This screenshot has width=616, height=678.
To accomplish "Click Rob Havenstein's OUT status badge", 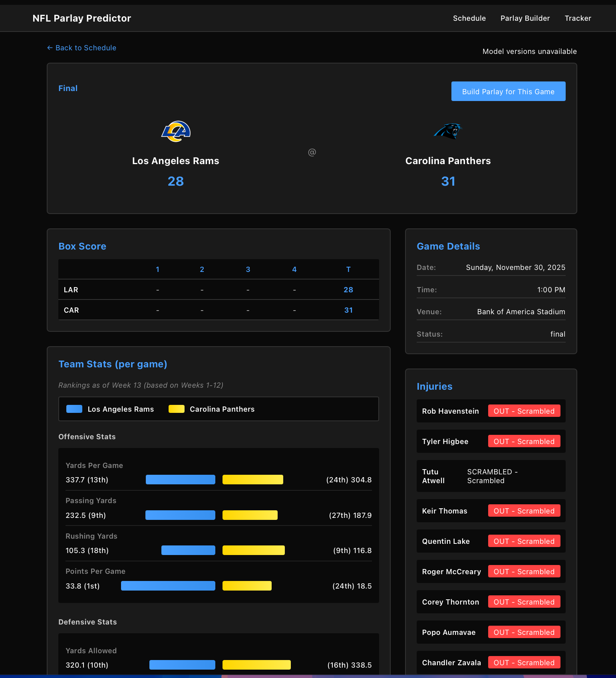I will tap(524, 411).
